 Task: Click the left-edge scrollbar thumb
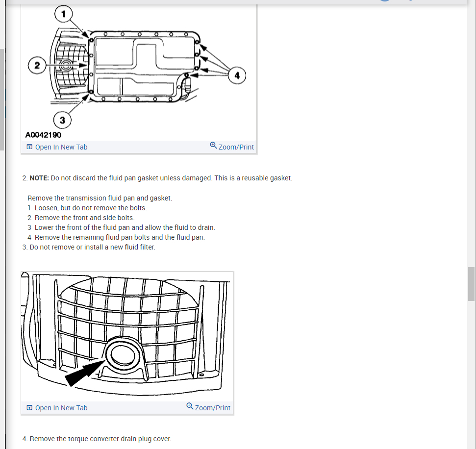pyautogui.click(x=2, y=100)
